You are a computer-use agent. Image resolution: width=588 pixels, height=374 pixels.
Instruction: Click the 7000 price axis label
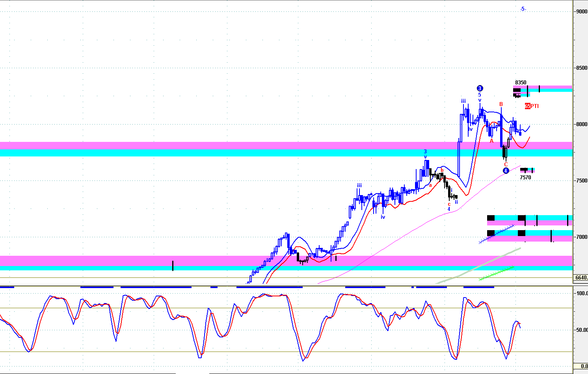582,237
